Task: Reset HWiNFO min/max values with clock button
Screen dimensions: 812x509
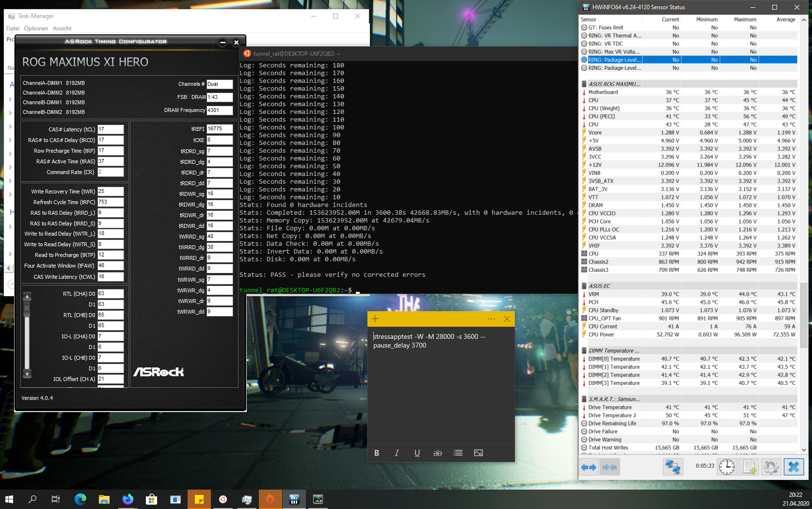Action: pyautogui.click(x=727, y=467)
